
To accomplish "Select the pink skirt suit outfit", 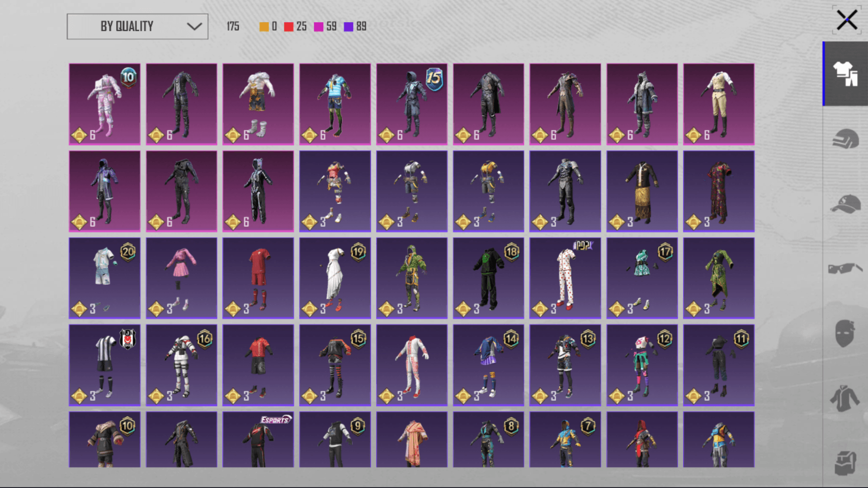I will [181, 278].
